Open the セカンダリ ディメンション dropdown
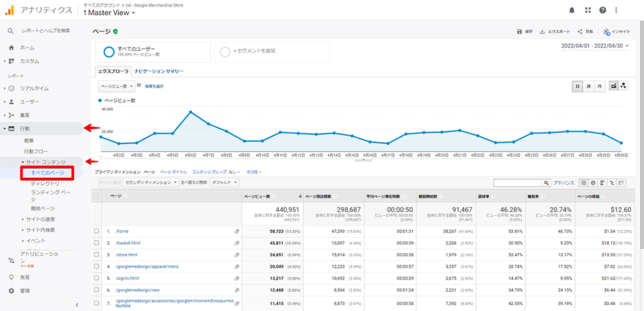644x311 pixels. 151,182
